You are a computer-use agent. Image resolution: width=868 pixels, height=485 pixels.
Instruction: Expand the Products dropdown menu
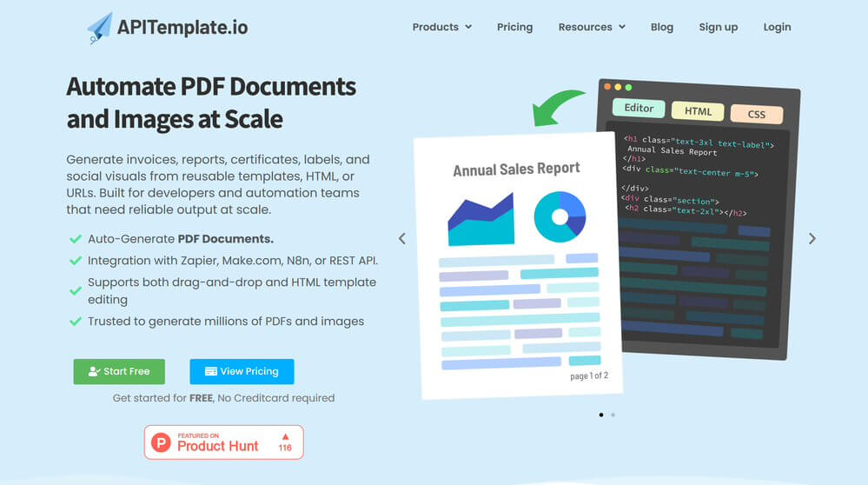click(x=441, y=27)
